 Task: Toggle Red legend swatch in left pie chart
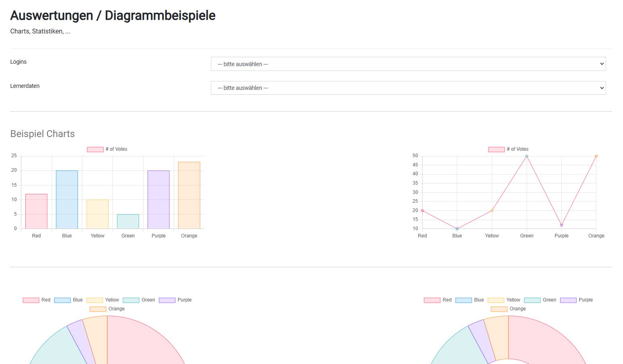[31, 300]
